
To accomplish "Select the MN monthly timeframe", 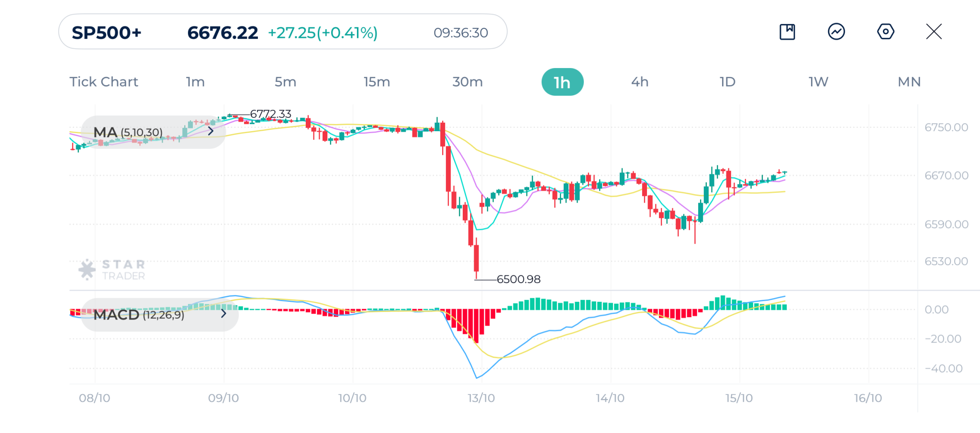I will 909,82.
